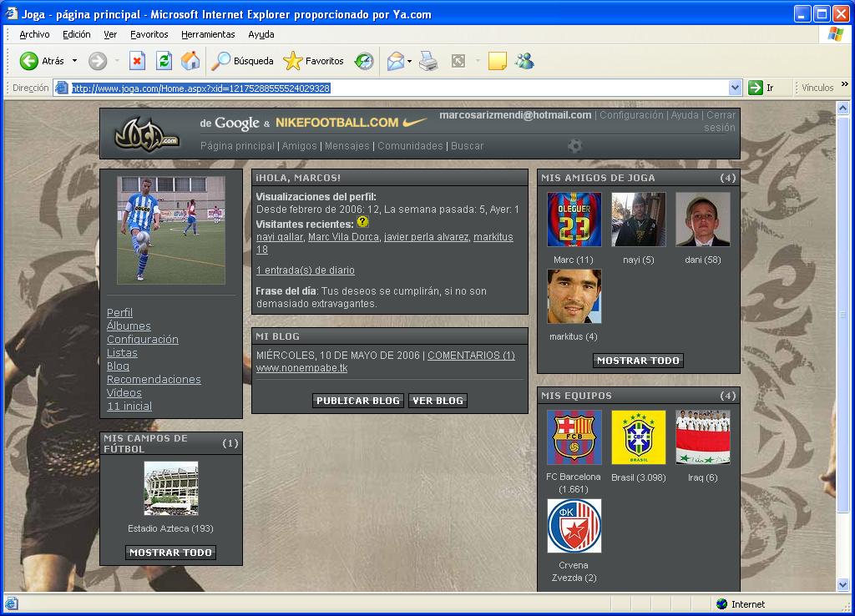Click the forward arrow button

tap(98, 61)
